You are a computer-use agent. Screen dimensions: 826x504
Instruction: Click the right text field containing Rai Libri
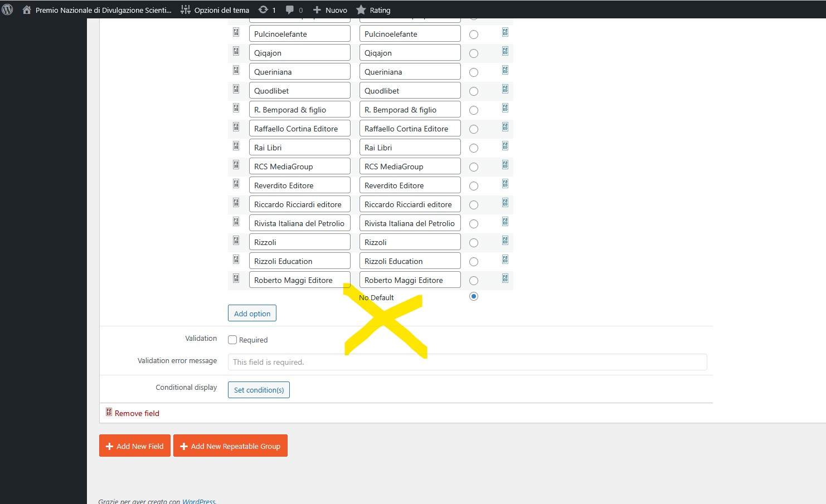pos(410,148)
